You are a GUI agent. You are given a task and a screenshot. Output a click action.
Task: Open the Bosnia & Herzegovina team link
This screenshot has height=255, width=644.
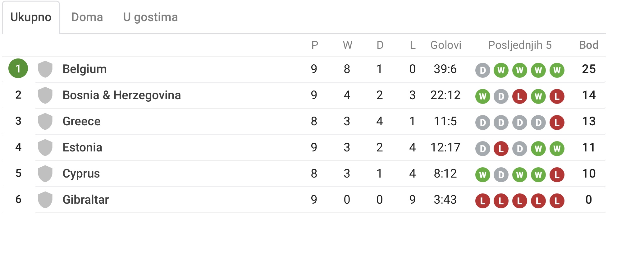pos(121,95)
